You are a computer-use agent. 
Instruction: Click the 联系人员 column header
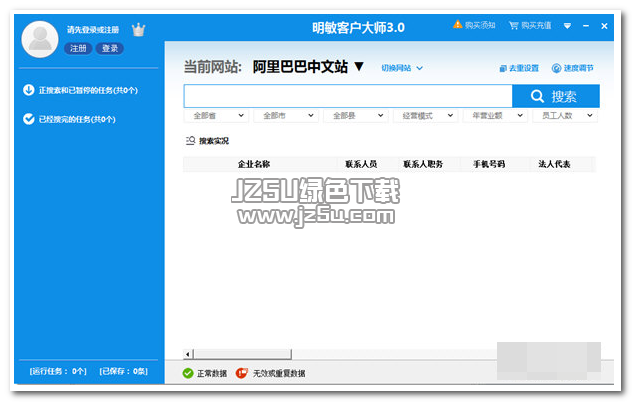(x=361, y=164)
